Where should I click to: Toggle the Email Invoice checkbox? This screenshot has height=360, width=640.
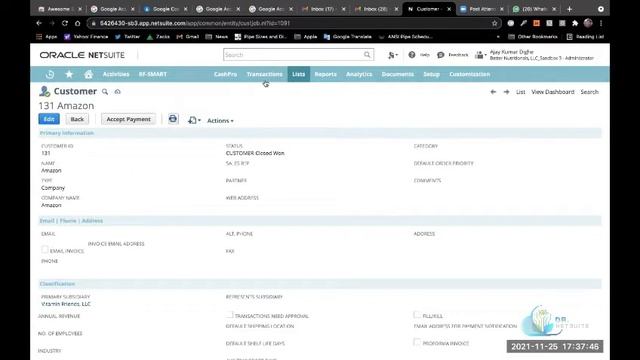pyautogui.click(x=45, y=249)
